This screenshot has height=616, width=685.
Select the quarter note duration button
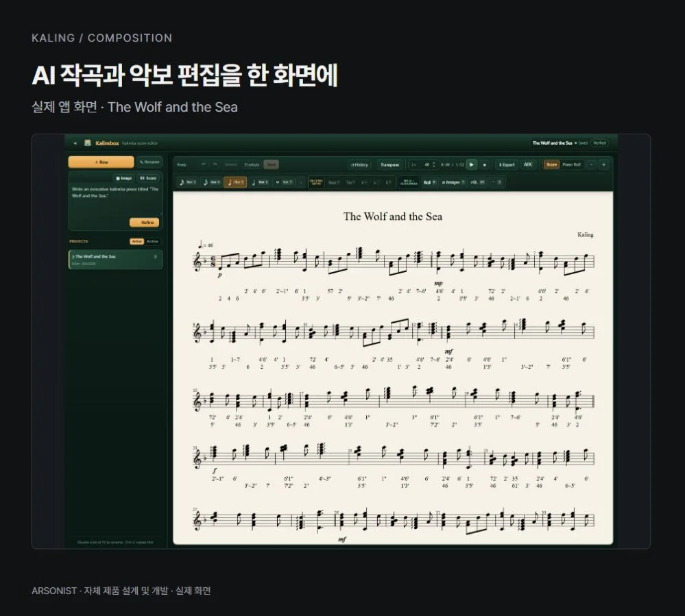click(x=259, y=182)
